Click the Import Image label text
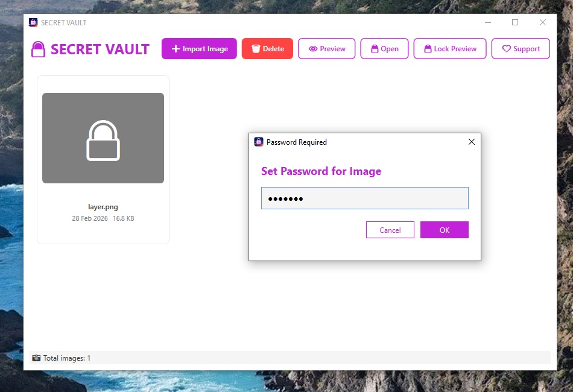The width and height of the screenshot is (573, 392). click(205, 49)
